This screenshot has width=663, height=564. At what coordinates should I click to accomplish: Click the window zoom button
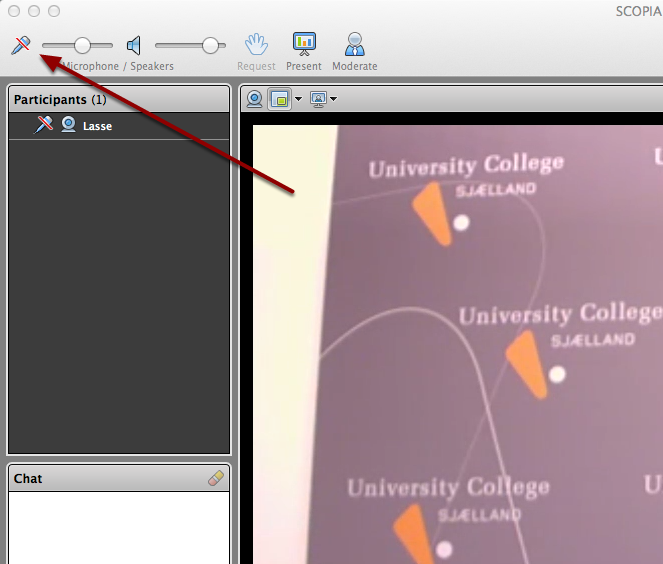tap(54, 11)
